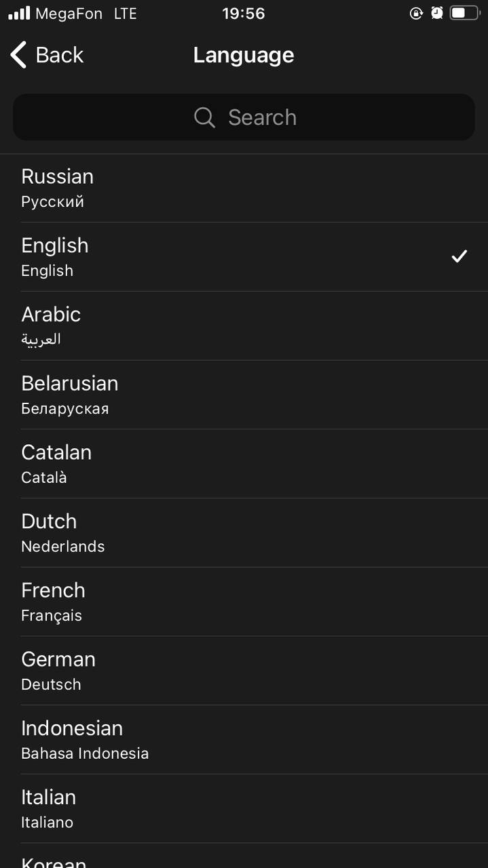Tap the partially visible Korean row
Screen dimensions: 488x868
click(244, 856)
